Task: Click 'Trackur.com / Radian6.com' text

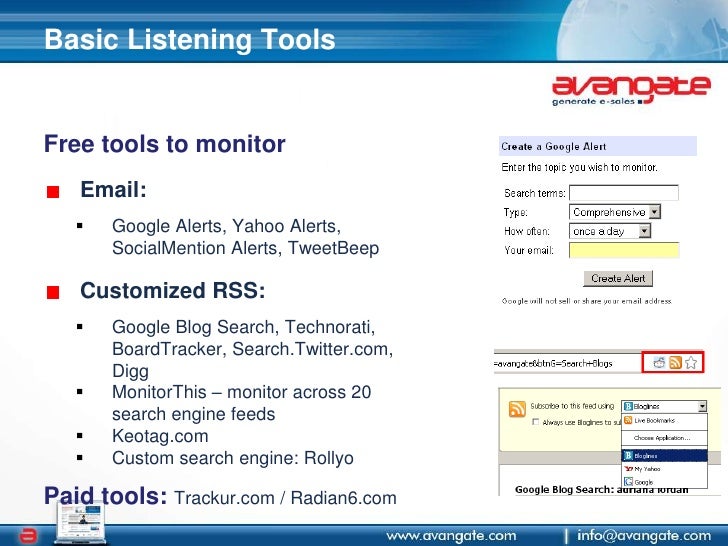Action: pos(285,498)
